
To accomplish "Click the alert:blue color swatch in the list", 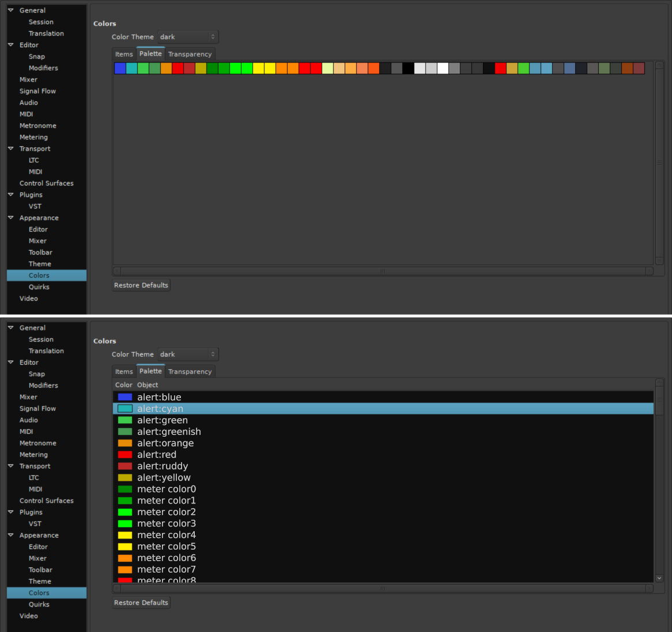I will 125,397.
